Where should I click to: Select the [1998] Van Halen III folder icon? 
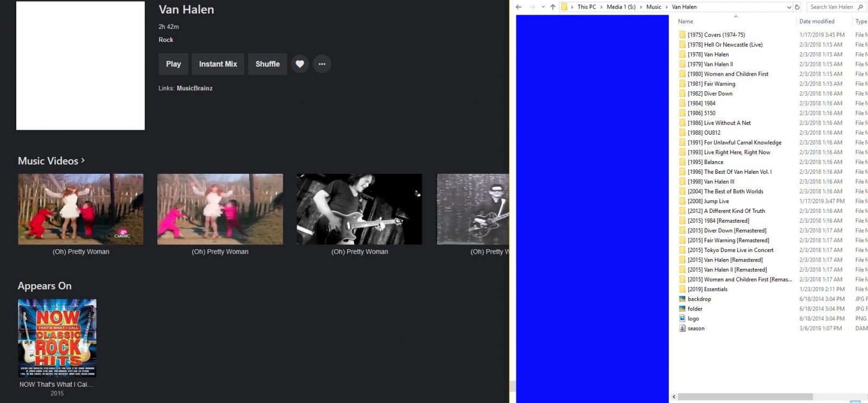click(x=682, y=181)
